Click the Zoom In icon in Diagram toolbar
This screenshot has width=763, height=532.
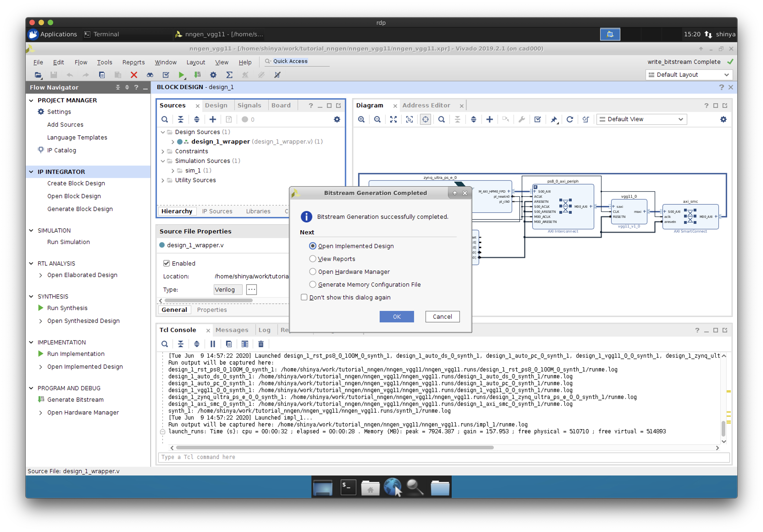pyautogui.click(x=361, y=119)
